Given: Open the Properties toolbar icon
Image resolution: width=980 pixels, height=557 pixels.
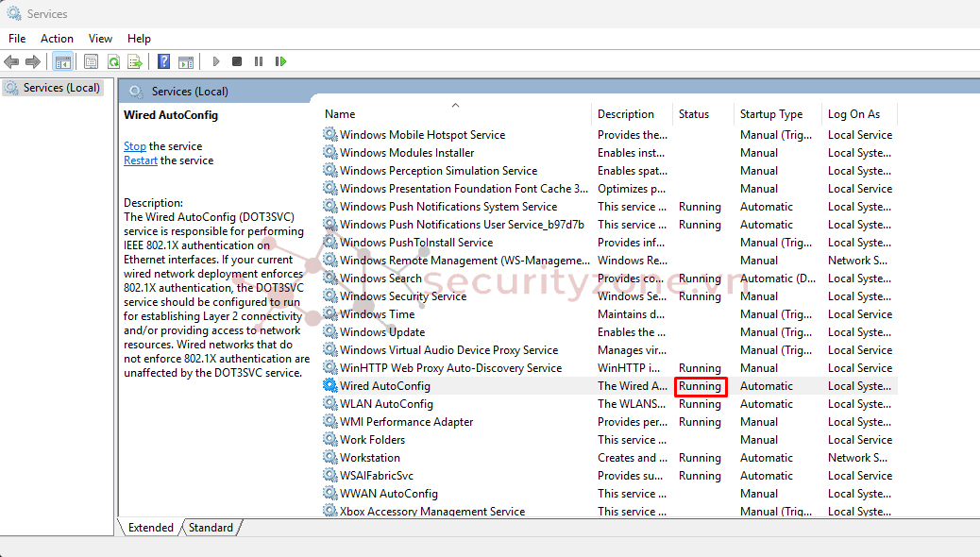Looking at the screenshot, I should pyautogui.click(x=91, y=61).
